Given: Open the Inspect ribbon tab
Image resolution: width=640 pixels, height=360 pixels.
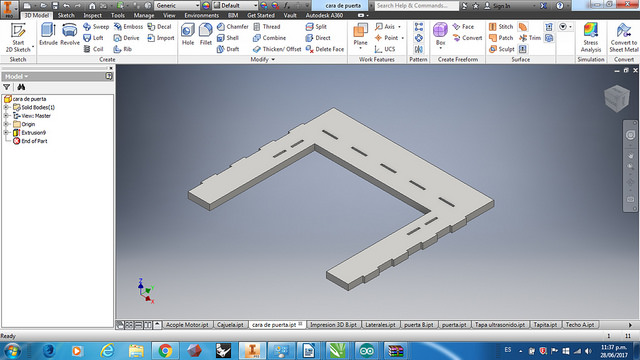Looking at the screenshot, I should coord(92,16).
